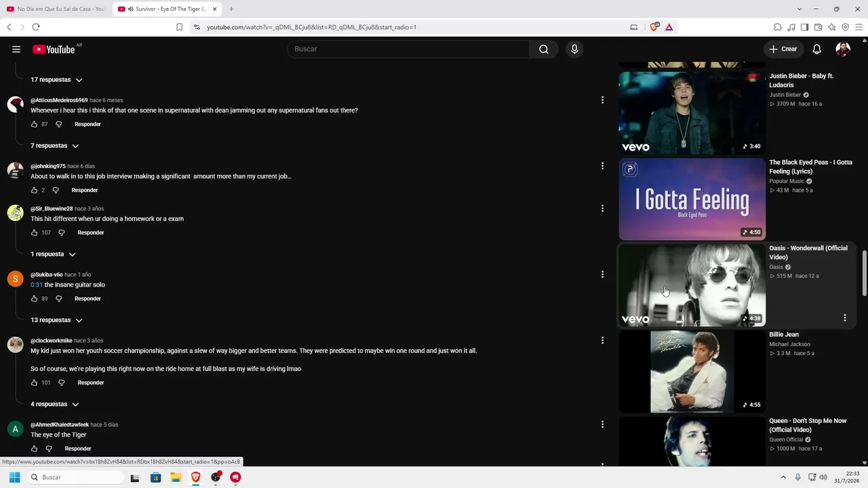The width and height of the screenshot is (868, 488).
Task: Open the YouTube guide hamburger menu
Action: [16, 49]
